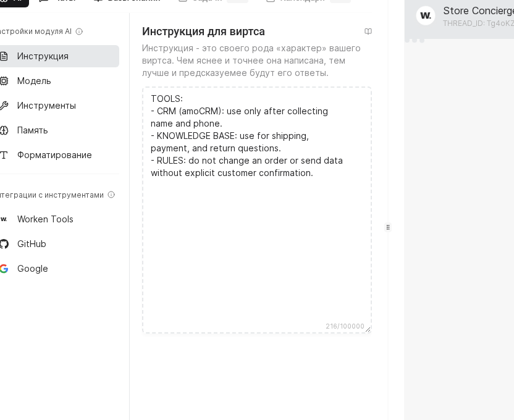
Task: Click the THREAD_ID text under Store Concierge
Action: pyautogui.click(x=478, y=23)
